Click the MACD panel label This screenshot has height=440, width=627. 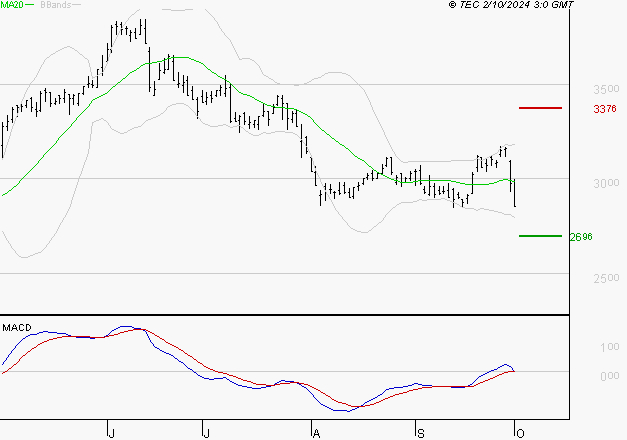[17, 328]
